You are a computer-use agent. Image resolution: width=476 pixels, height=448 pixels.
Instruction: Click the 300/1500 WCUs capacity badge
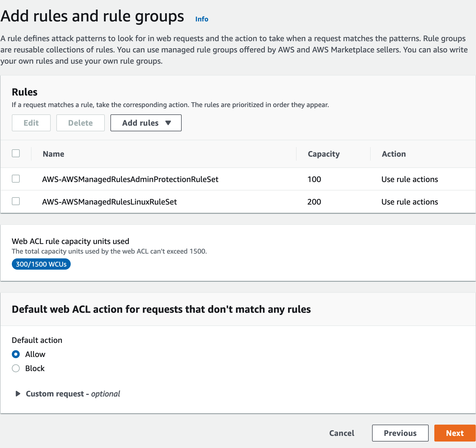pos(41,264)
